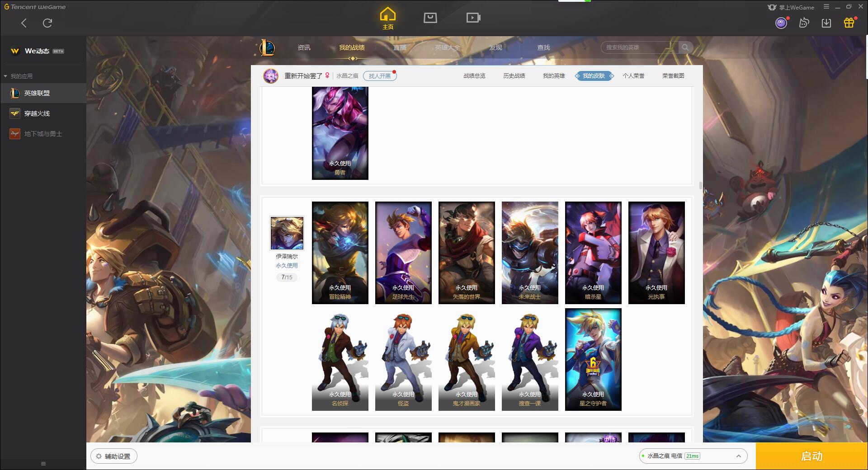Open the 发现 tab

coord(495,47)
